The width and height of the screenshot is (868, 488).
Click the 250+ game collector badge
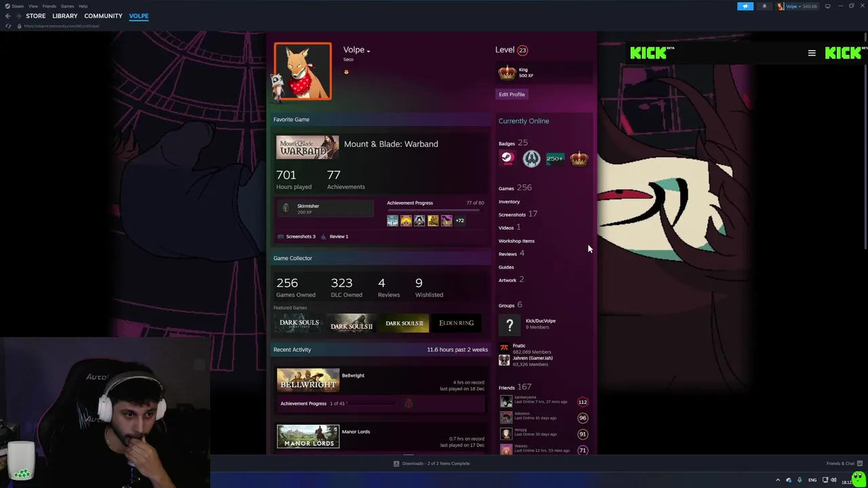(555, 158)
